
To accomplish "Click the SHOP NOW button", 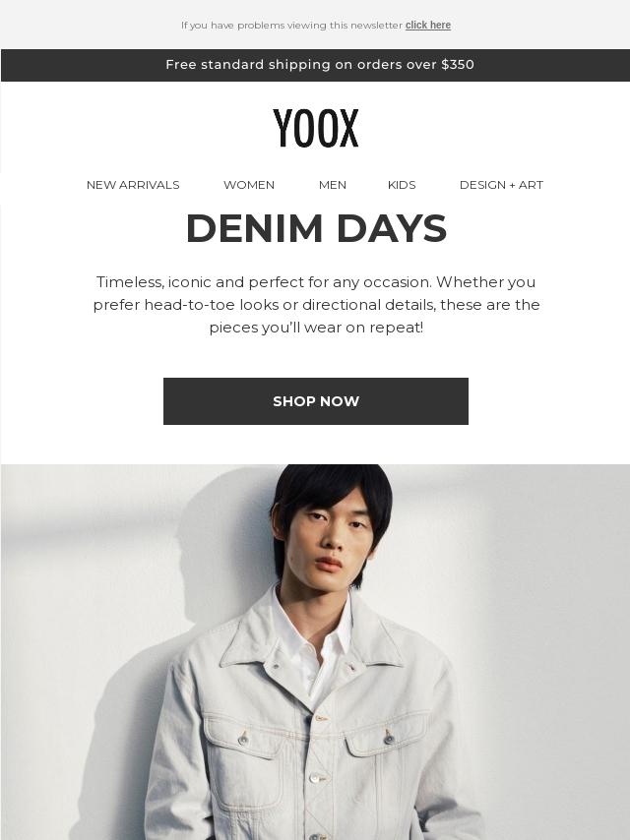I will (x=316, y=401).
